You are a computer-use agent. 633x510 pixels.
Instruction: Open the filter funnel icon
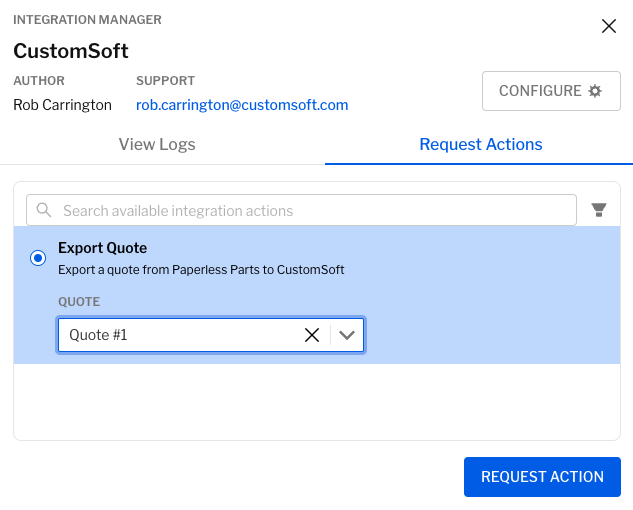point(599,210)
